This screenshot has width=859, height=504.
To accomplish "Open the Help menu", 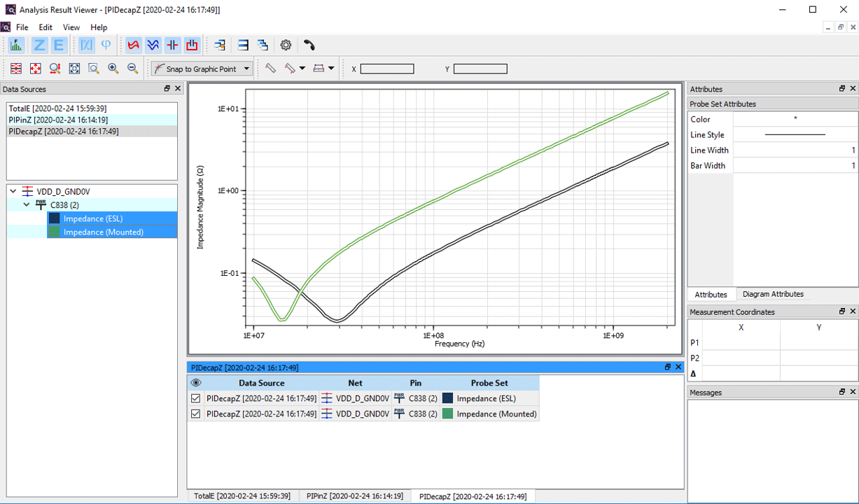I will (x=99, y=27).
